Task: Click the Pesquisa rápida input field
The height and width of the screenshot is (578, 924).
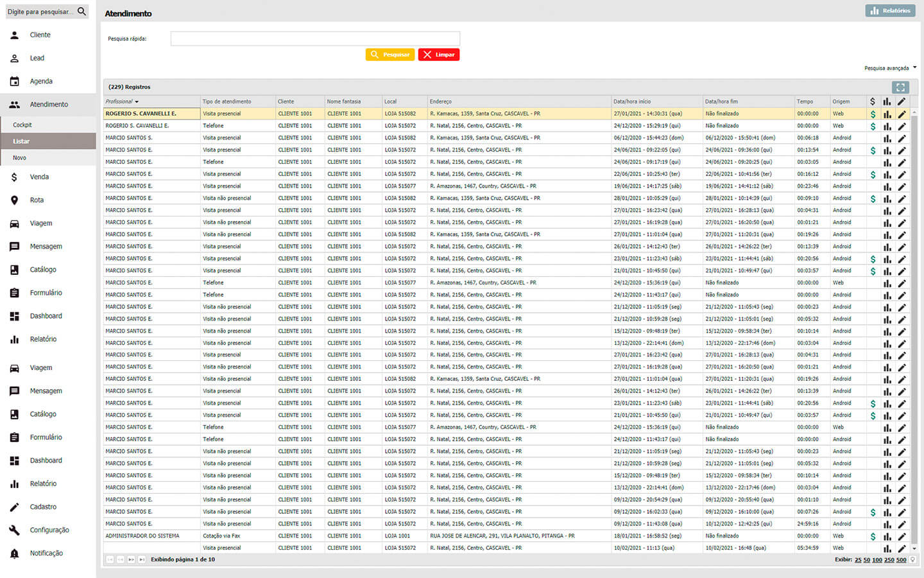Action: tap(315, 39)
